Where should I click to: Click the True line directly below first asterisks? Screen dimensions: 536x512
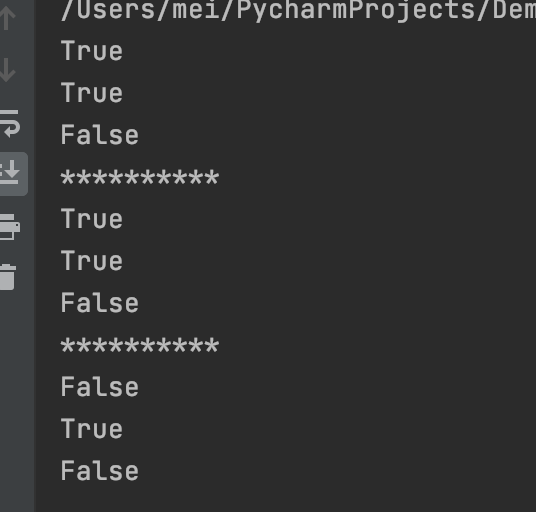pyautogui.click(x=92, y=219)
